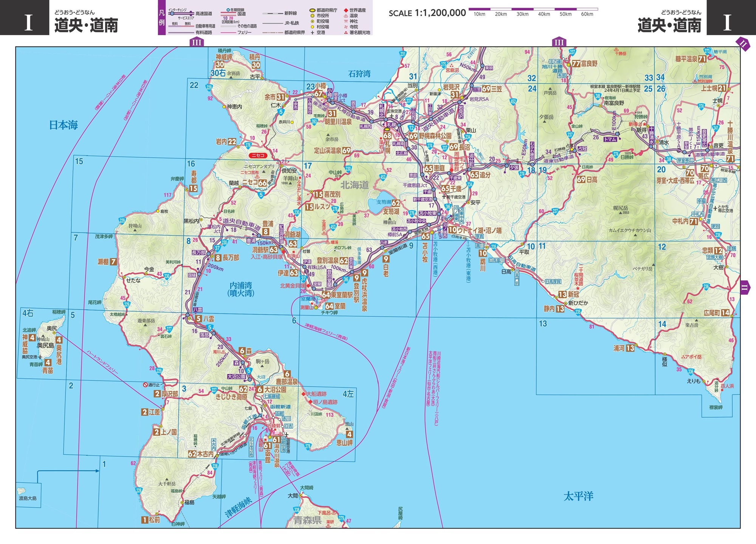The image size is (756, 544).
Task: Click the brown 68 box above 札幌
Action: point(387,135)
